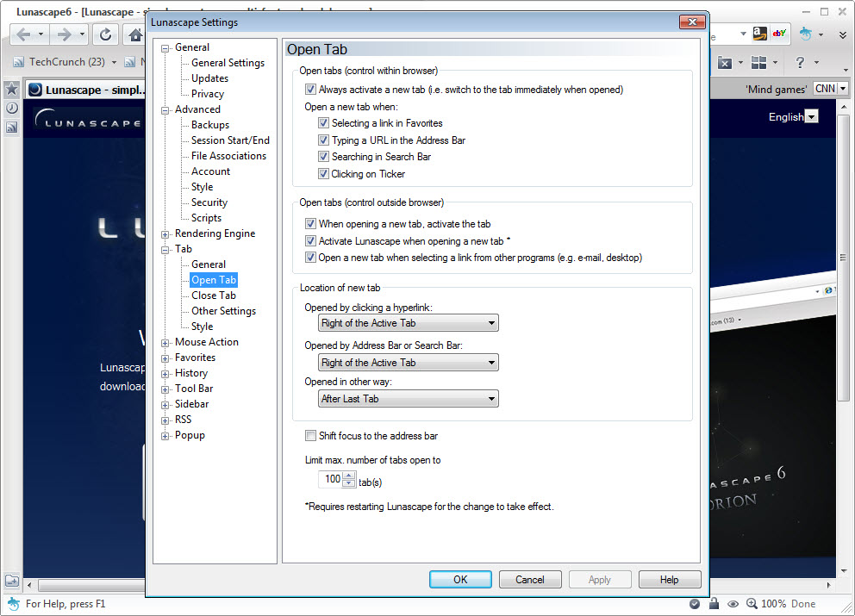Search with the eBay icon
Viewport: 855px width, 616px height.
click(x=779, y=34)
